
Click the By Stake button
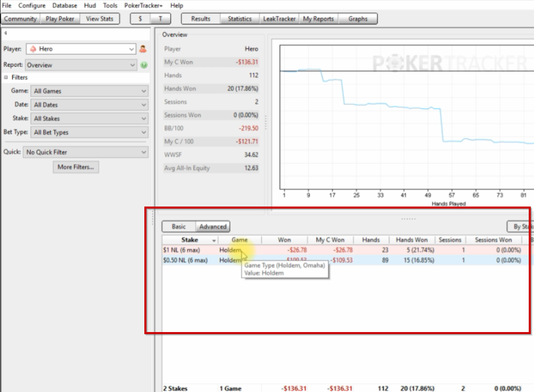[521, 227]
